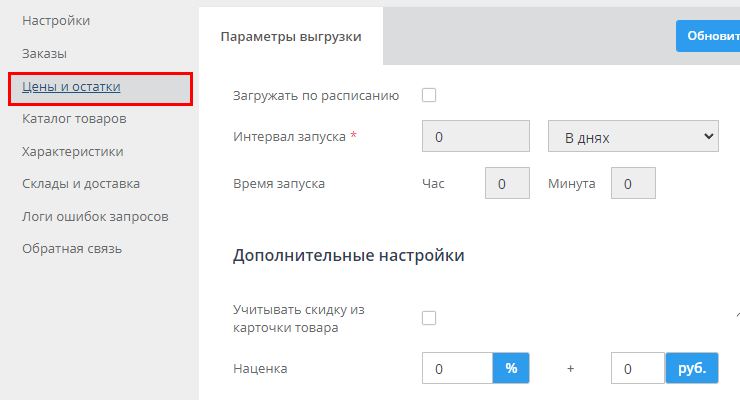Select Цены и остатки sidebar link
The height and width of the screenshot is (400, 740).
71,87
